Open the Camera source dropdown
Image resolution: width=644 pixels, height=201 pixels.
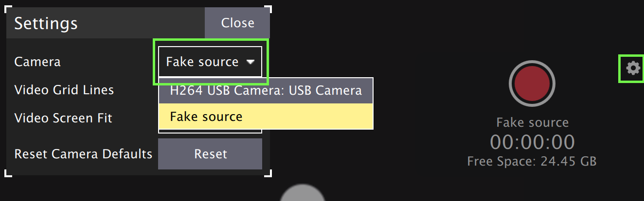[x=210, y=62]
